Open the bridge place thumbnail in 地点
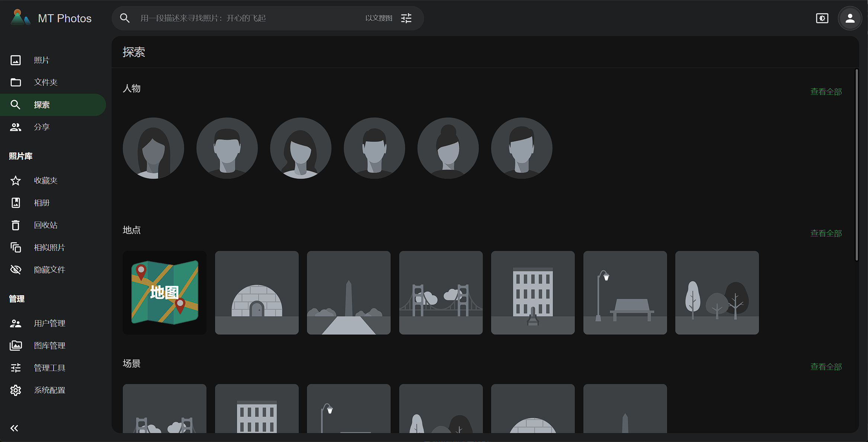Screen dimensions: 868x442 click(x=441, y=293)
